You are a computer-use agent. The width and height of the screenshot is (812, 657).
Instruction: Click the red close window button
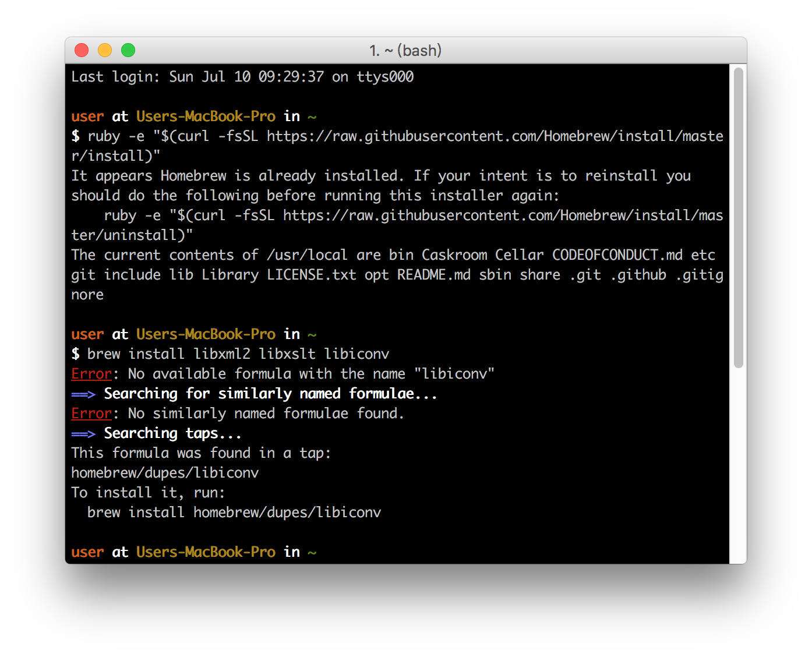(x=82, y=50)
